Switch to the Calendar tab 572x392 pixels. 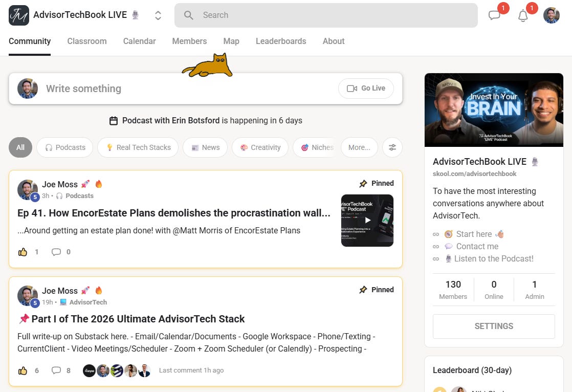point(139,41)
